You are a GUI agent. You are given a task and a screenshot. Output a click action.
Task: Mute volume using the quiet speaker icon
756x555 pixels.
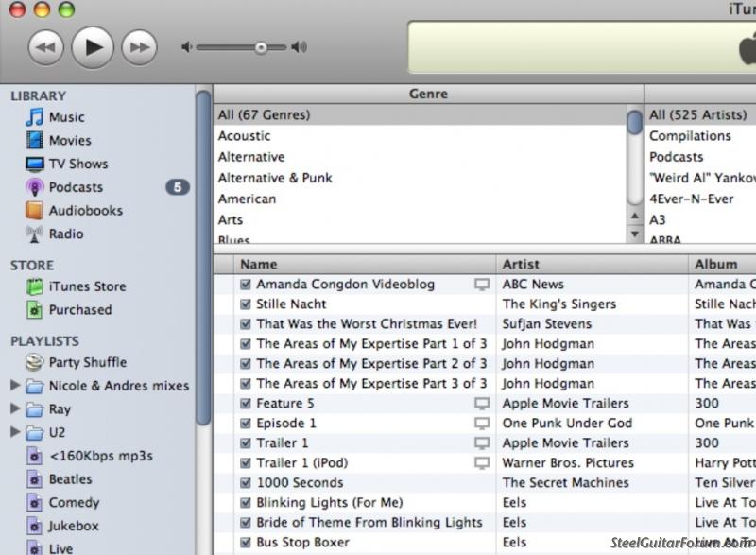[186, 47]
